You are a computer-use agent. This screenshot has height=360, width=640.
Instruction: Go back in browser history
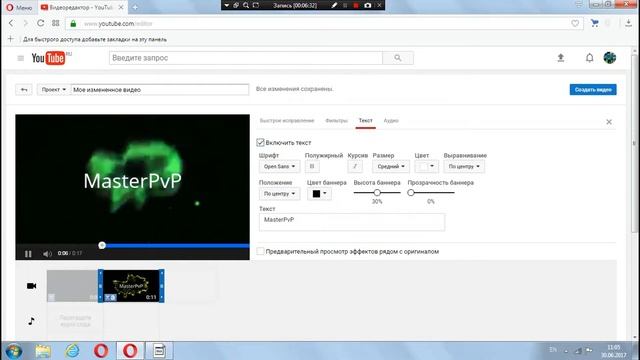(11, 23)
